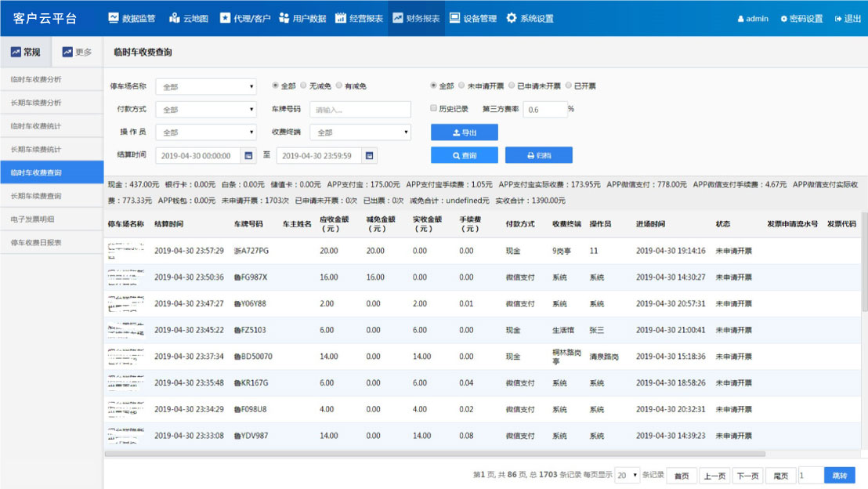Click the blue 导出 export button
Screen dimensions: 868x489
pyautogui.click(x=465, y=132)
